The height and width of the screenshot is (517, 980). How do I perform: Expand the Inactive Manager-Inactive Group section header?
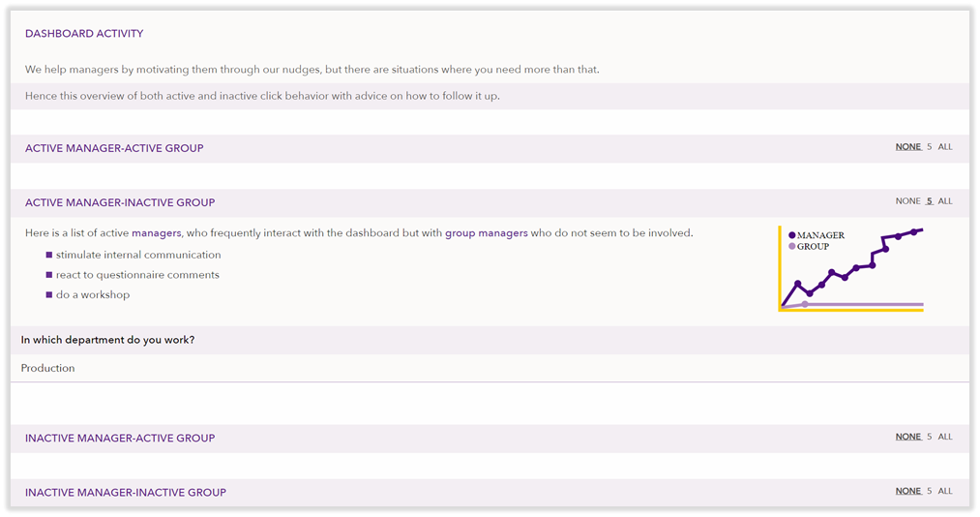tap(126, 492)
